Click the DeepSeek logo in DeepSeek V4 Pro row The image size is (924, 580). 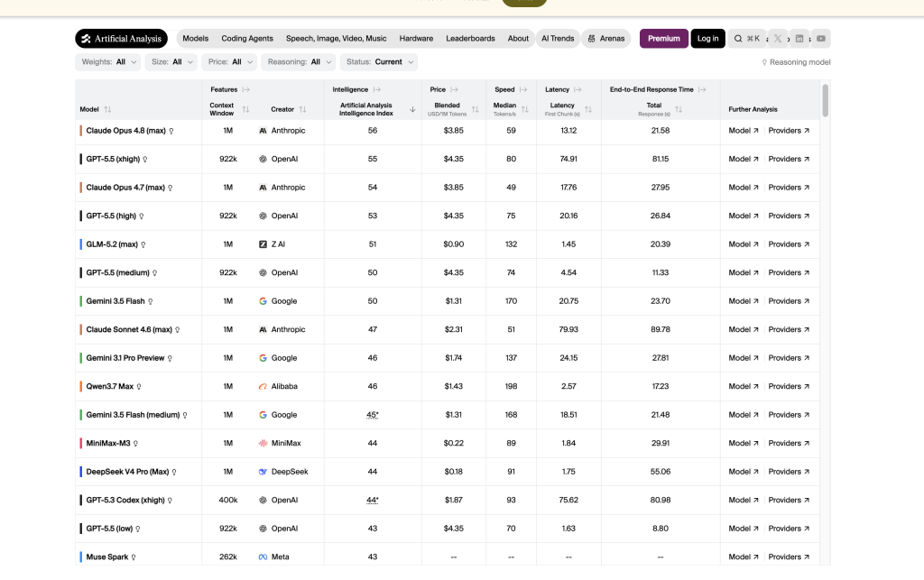(x=263, y=473)
